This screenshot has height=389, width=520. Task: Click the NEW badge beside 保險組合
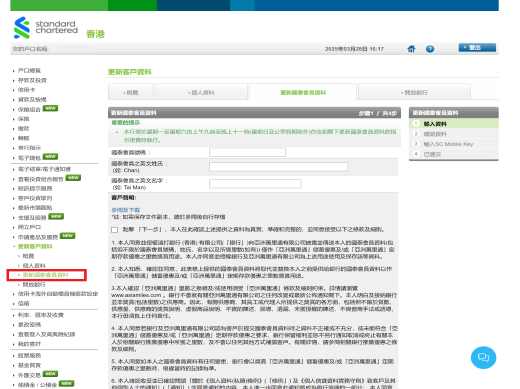[50, 108]
